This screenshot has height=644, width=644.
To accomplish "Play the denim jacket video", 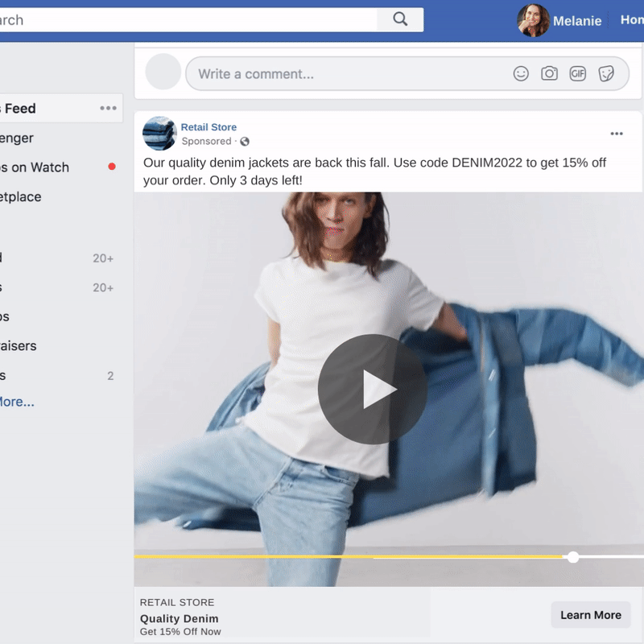I will point(373,389).
